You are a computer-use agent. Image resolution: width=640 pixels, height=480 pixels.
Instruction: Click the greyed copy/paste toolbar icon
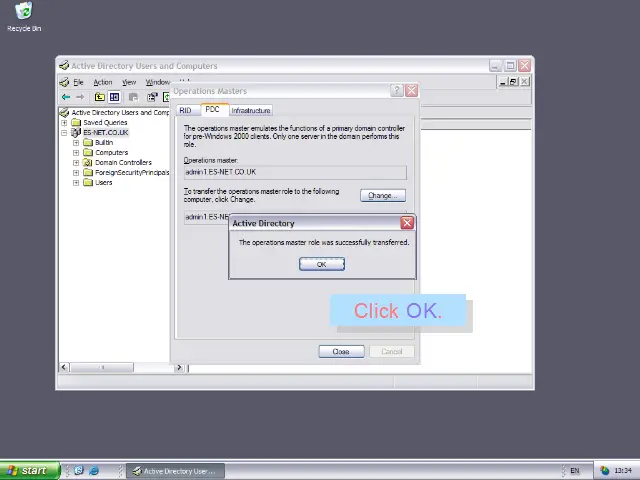133,97
